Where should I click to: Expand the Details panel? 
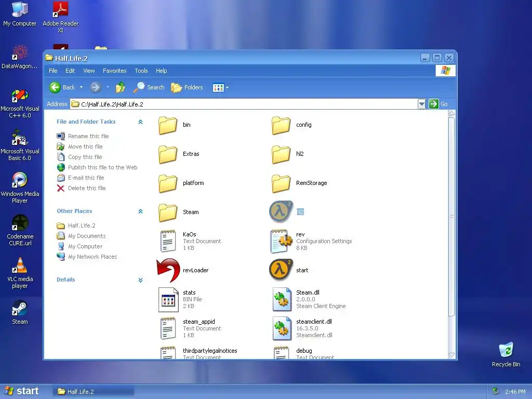(140, 280)
